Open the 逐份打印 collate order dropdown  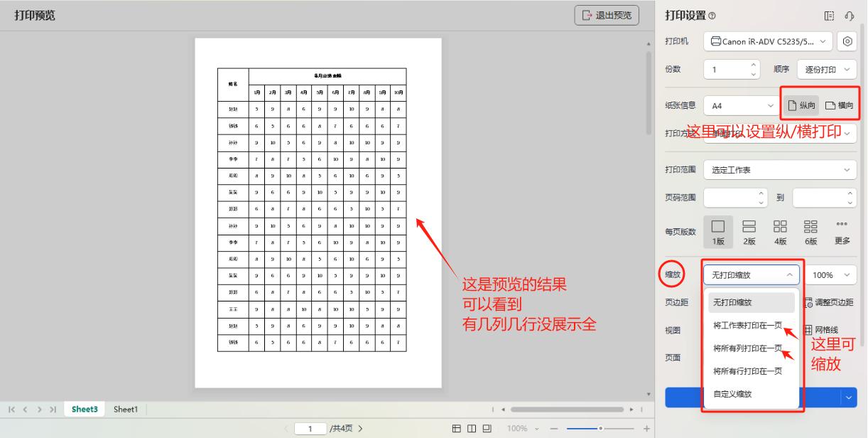click(x=825, y=70)
